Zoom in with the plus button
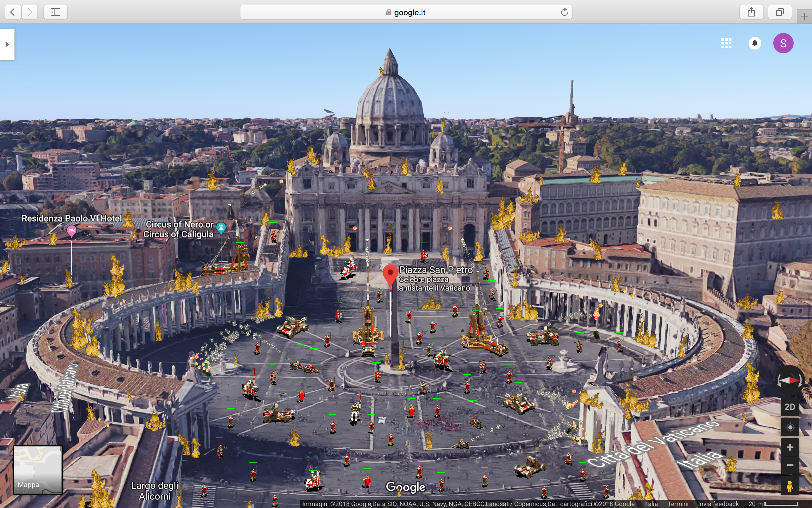This screenshot has height=508, width=812. tap(790, 448)
